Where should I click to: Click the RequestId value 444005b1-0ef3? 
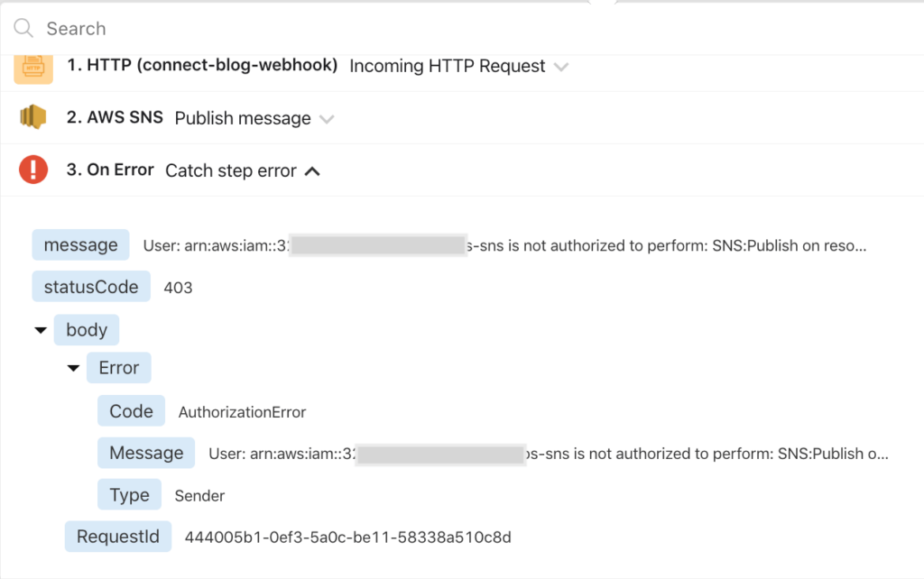[x=347, y=538]
